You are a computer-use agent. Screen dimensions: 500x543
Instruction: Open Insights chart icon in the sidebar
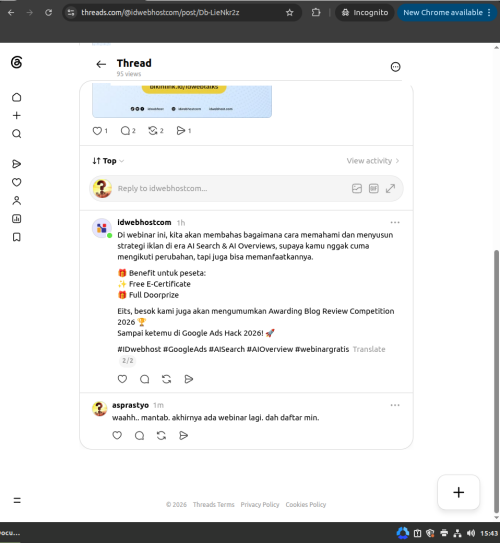17,219
